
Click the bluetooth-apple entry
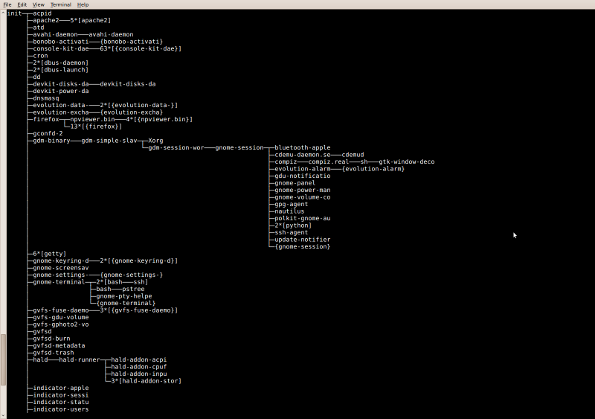(302, 148)
